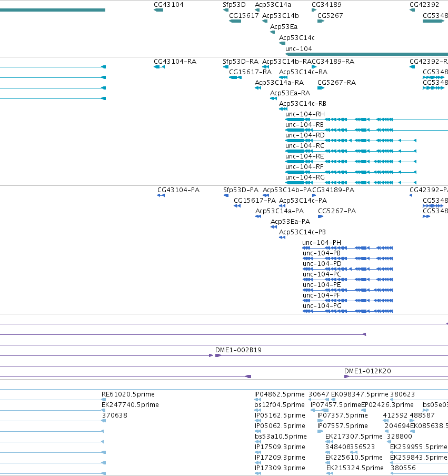
Task: Click the DME1-002B19 BAC label
Action: [x=238, y=350]
